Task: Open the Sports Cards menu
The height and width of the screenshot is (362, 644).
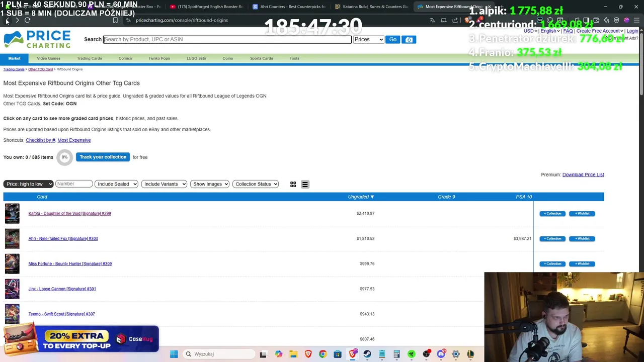Action: pyautogui.click(x=262, y=58)
